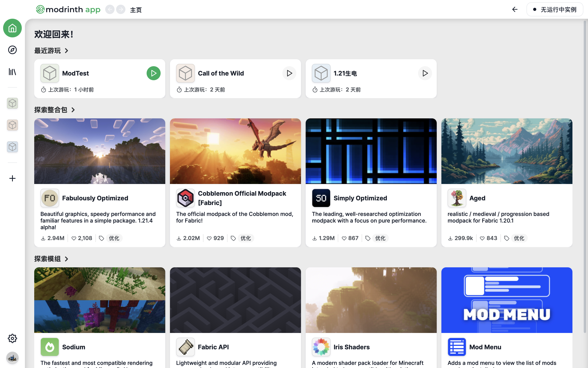Image resolution: width=588 pixels, height=368 pixels.
Task: Play the Call of the Wild instance
Action: 289,73
